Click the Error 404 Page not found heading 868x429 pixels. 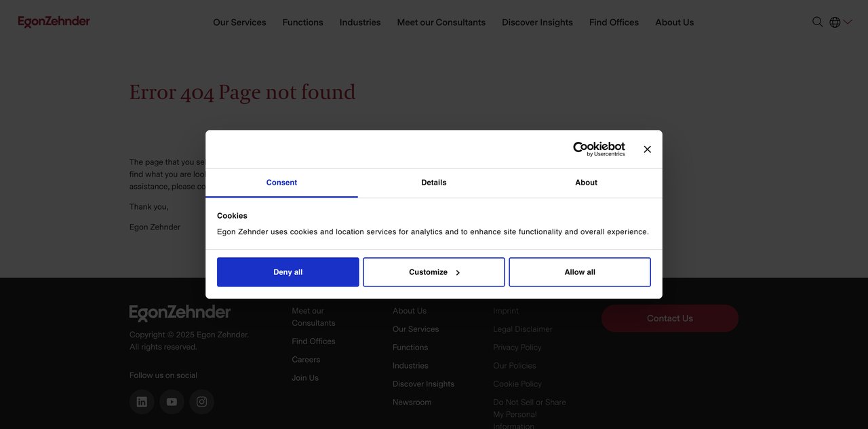click(242, 92)
